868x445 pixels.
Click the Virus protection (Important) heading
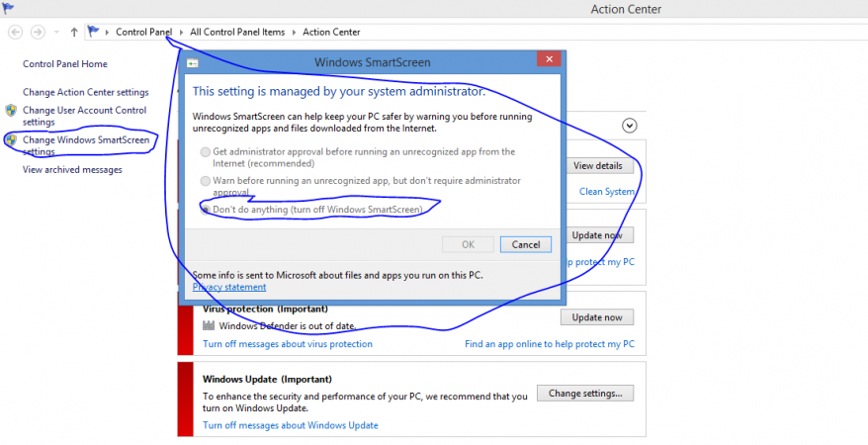coord(265,309)
